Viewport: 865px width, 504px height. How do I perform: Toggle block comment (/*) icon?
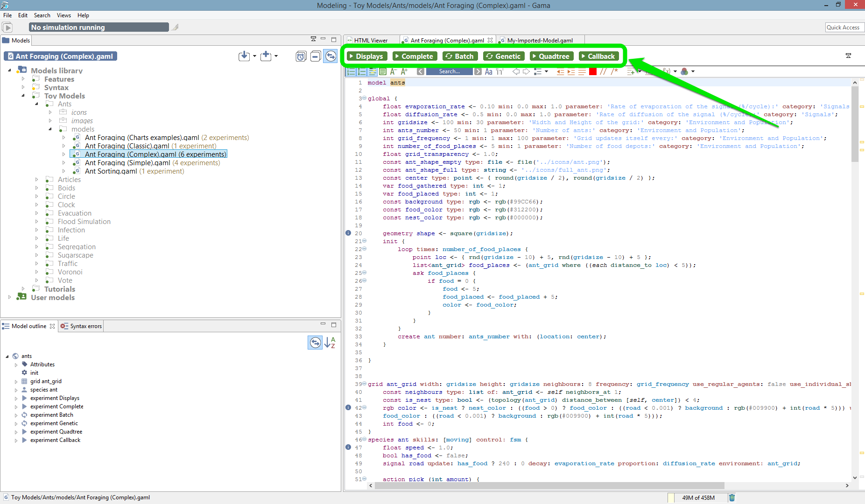click(614, 71)
